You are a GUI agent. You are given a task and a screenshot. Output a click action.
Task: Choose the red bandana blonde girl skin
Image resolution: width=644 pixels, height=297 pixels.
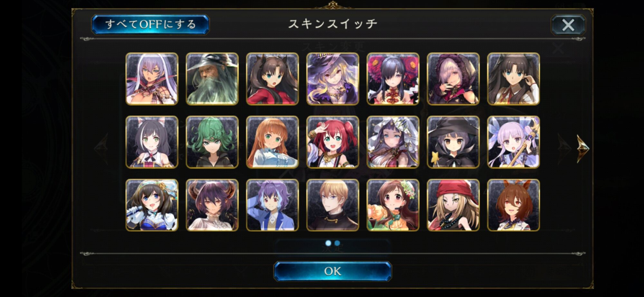(x=453, y=205)
